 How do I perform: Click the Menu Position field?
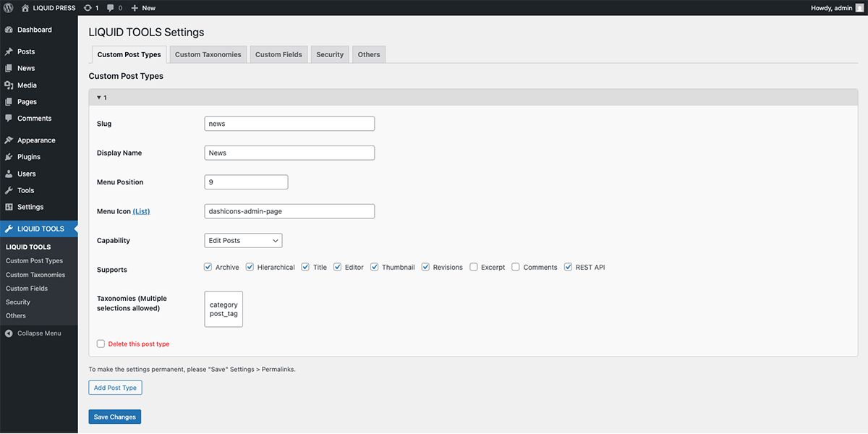pos(246,182)
